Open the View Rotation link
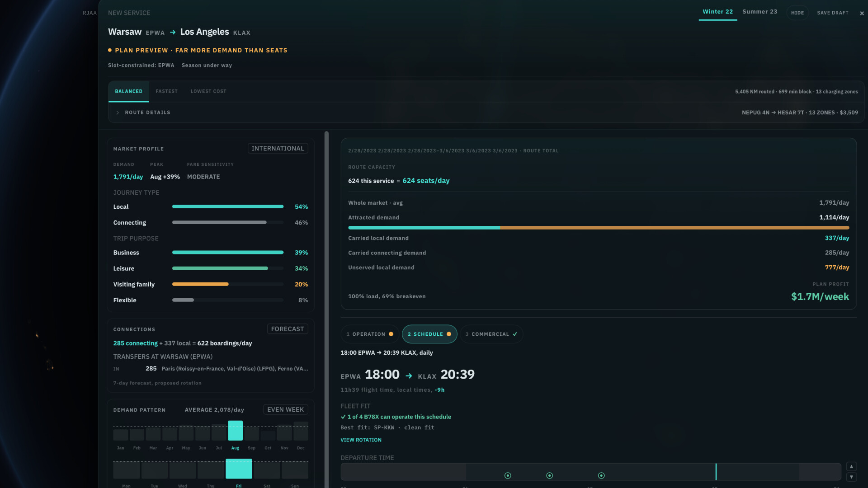Viewport: 868px width, 488px height. click(x=361, y=440)
